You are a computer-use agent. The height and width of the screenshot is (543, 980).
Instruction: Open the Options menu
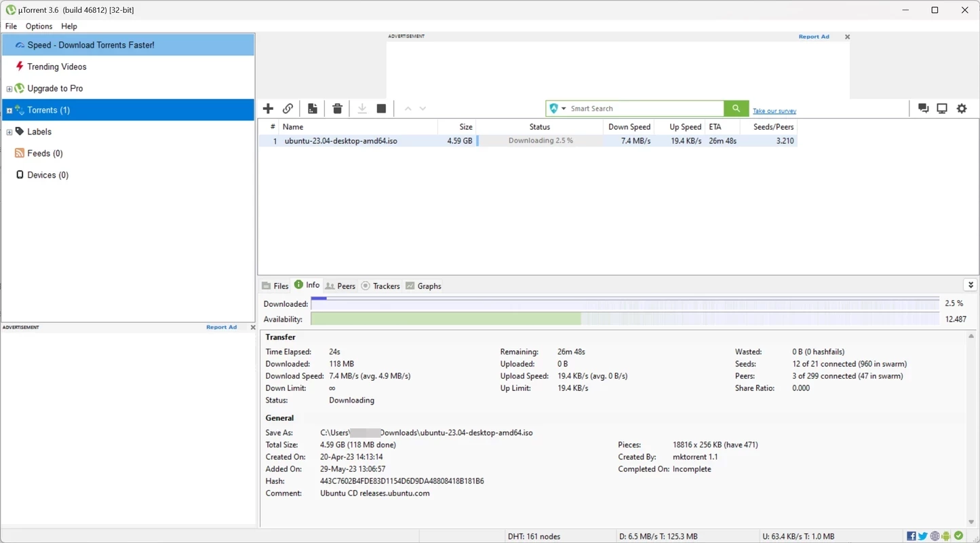pyautogui.click(x=39, y=26)
